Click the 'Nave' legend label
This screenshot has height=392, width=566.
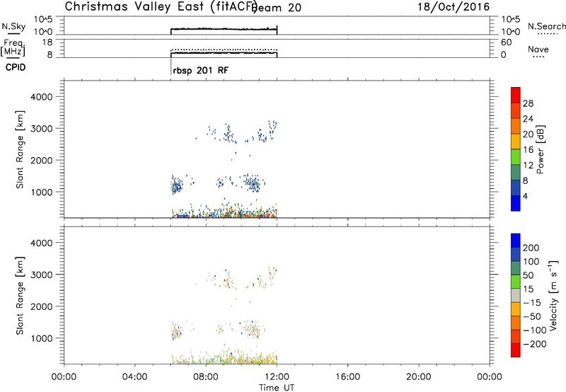[x=538, y=49]
